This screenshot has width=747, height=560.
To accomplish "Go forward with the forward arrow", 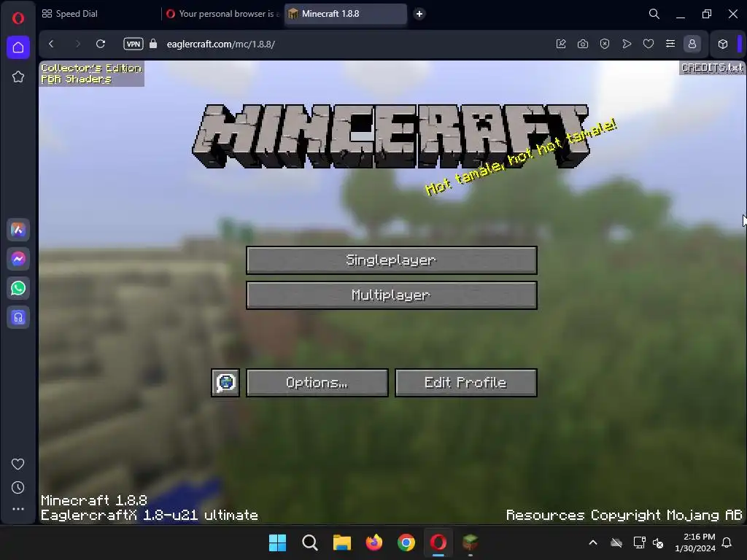I will [x=77, y=44].
